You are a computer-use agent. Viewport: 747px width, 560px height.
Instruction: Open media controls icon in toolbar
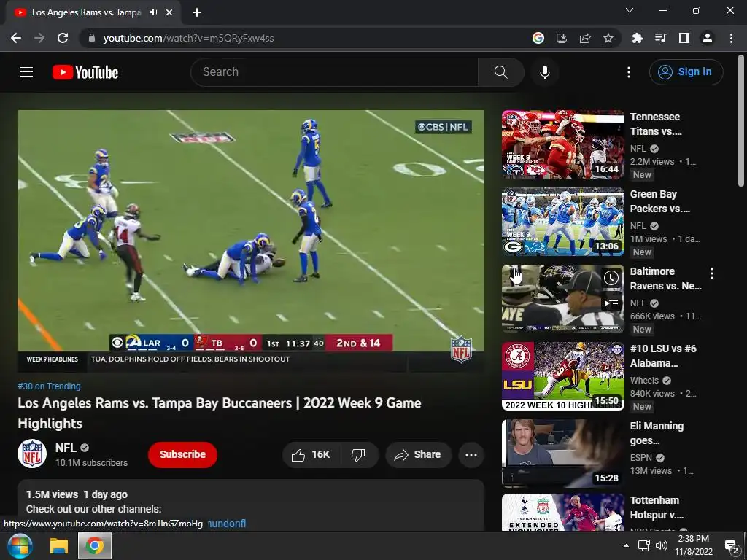[x=661, y=38]
